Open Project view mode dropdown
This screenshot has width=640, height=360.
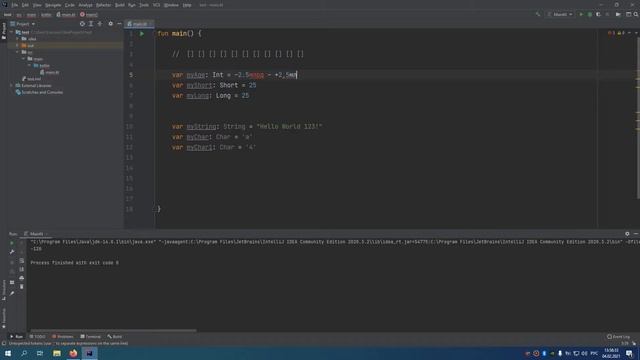23,24
